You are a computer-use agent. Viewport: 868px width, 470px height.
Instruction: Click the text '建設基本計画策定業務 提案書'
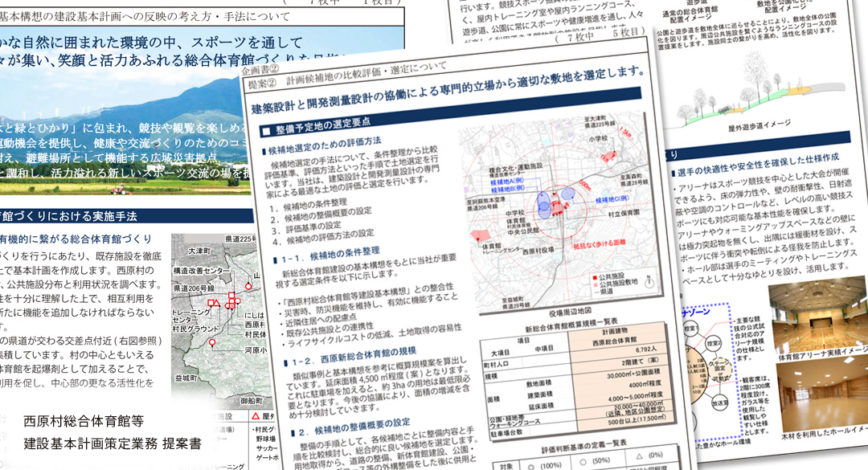[x=113, y=443]
